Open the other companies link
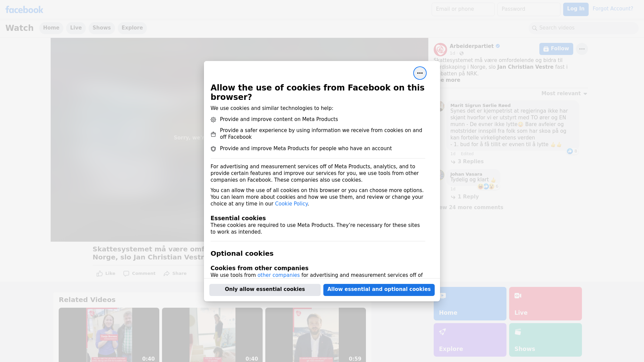The height and width of the screenshot is (362, 644). click(x=278, y=275)
